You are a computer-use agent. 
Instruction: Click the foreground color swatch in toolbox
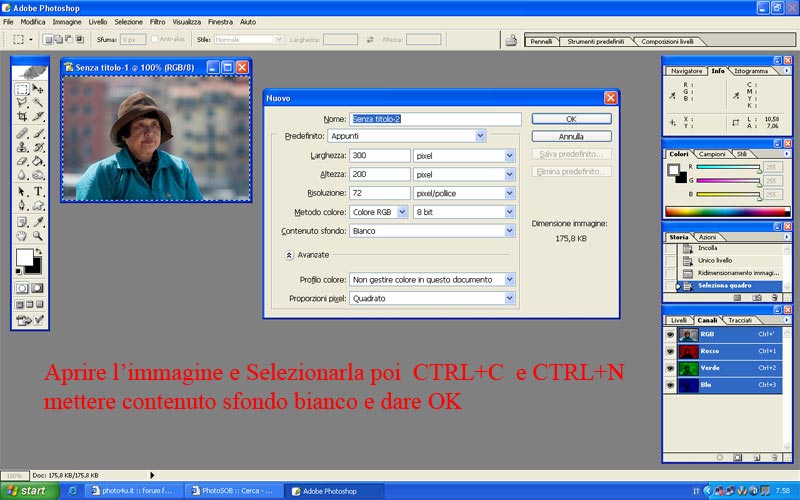(x=24, y=258)
